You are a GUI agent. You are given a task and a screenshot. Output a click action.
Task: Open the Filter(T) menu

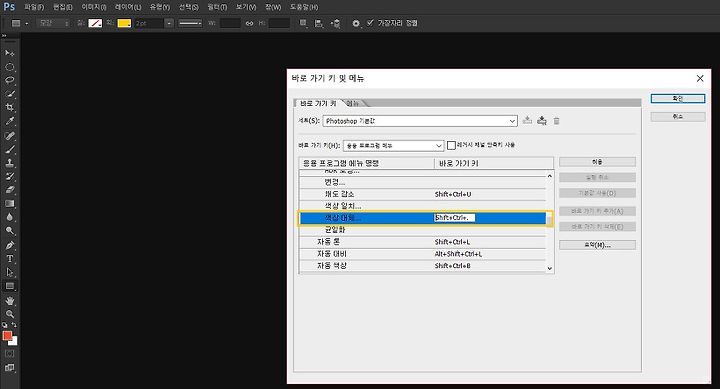pyautogui.click(x=217, y=7)
